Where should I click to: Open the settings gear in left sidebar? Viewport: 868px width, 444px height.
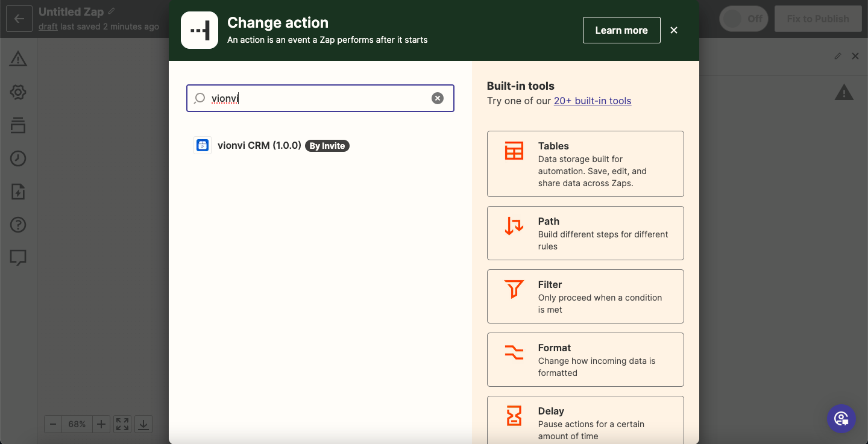pyautogui.click(x=18, y=92)
